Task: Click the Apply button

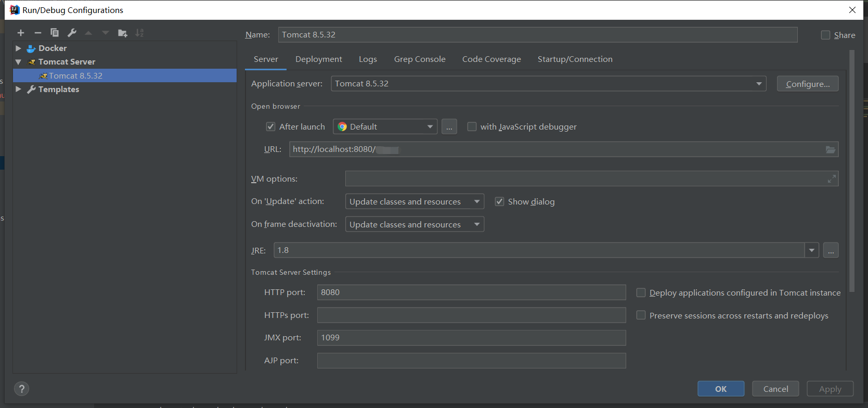Action: 830,389
